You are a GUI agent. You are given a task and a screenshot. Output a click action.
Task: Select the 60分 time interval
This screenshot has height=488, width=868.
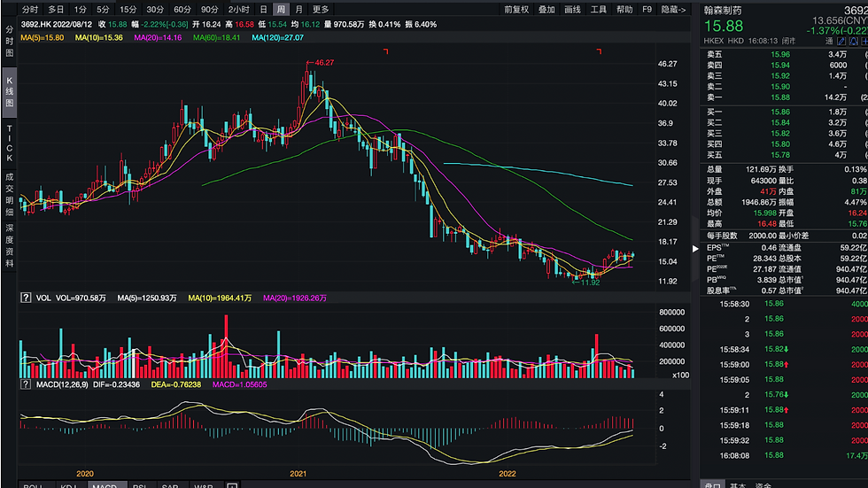click(x=182, y=10)
